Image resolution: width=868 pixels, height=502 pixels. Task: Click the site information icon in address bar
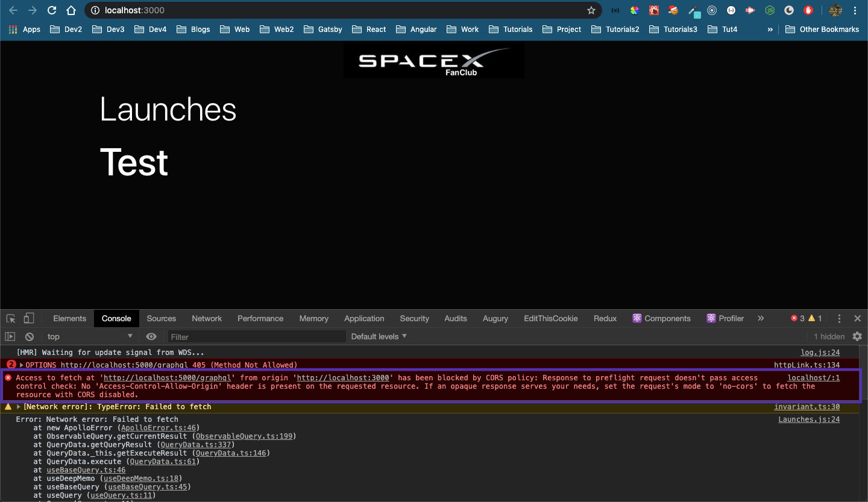(95, 10)
